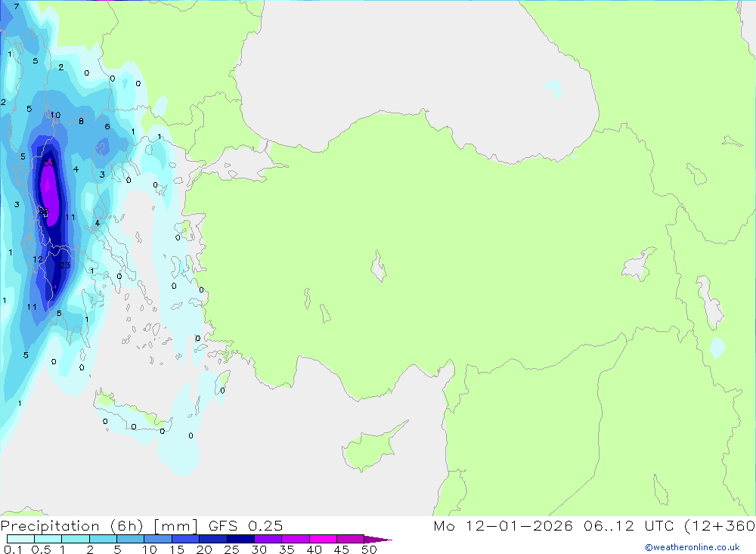
Task: Click the '20' legend scale label
Action: click(204, 549)
